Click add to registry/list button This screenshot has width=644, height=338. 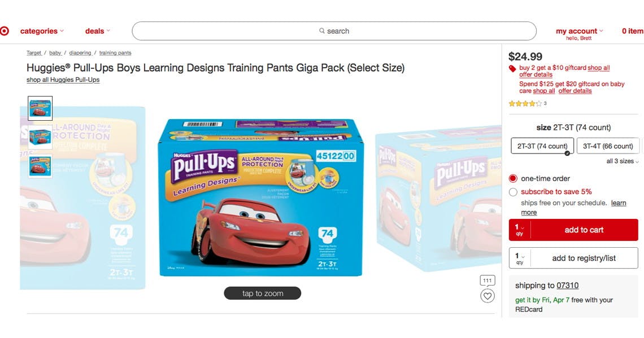point(584,258)
